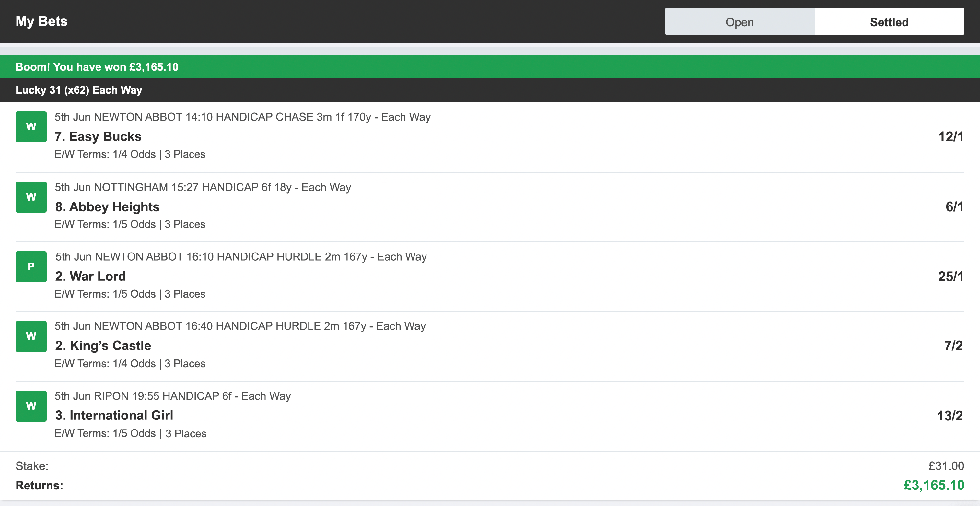
Task: Open the My Bets heading
Action: pyautogui.click(x=41, y=21)
